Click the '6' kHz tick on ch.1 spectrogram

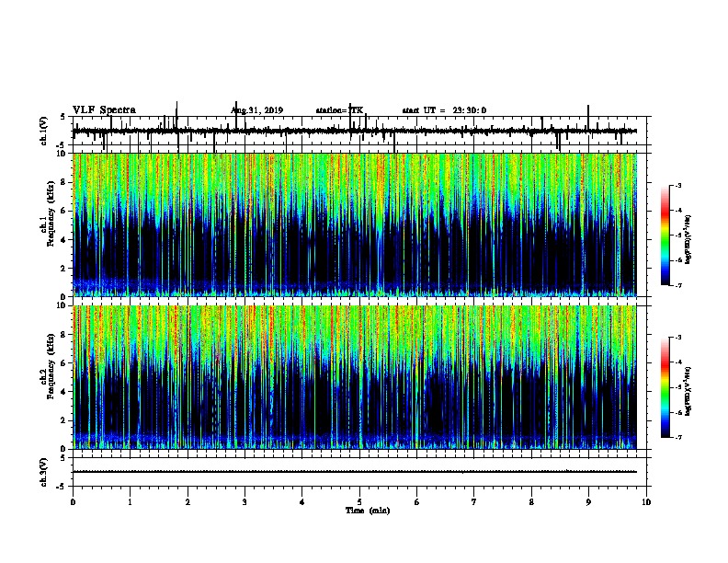[64, 212]
